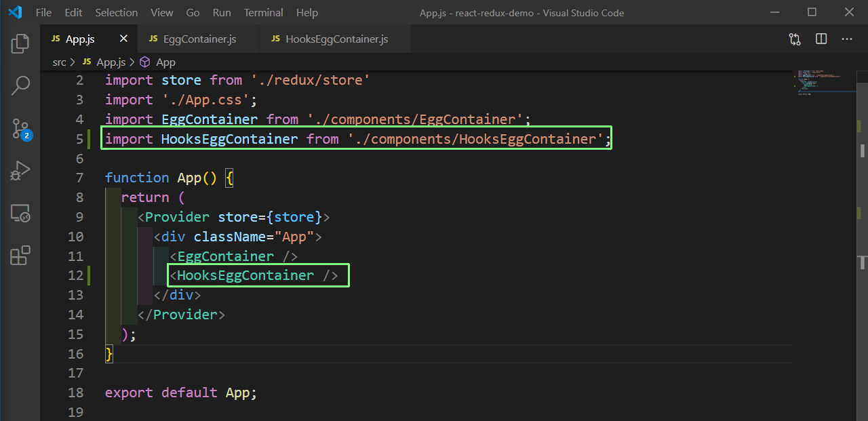
Task: Click line number 5 in the gutter
Action: [79, 139]
